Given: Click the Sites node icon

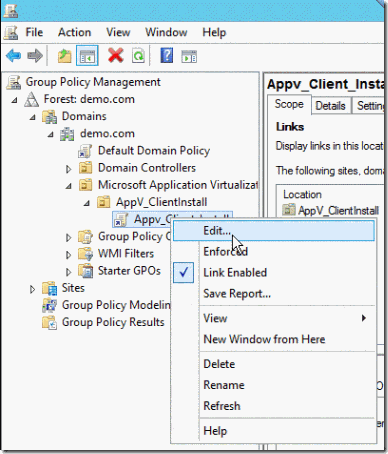Looking at the screenshot, I should tap(50, 288).
